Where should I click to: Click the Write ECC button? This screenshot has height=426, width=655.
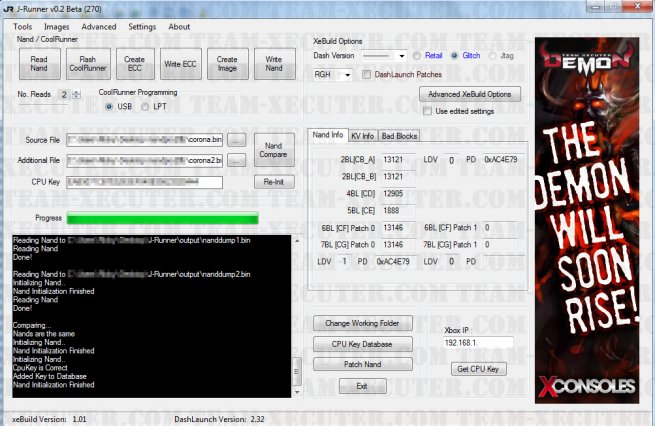[181, 64]
